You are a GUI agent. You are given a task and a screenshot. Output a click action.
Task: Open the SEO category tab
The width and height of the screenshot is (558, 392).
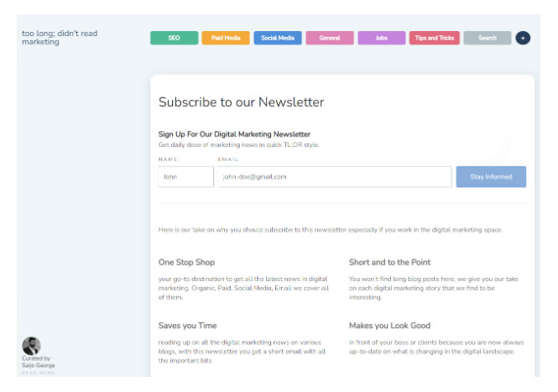click(x=174, y=38)
